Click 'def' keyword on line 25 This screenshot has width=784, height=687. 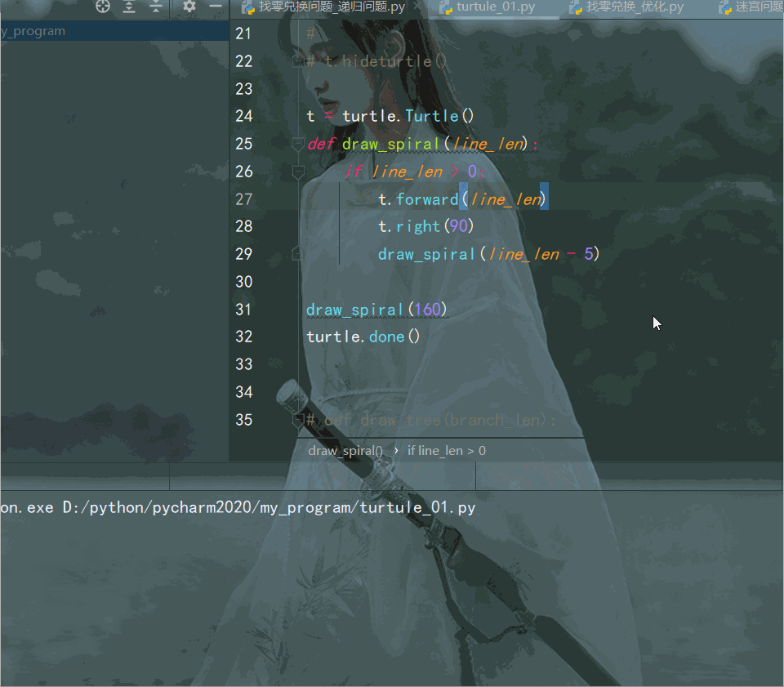click(x=321, y=144)
